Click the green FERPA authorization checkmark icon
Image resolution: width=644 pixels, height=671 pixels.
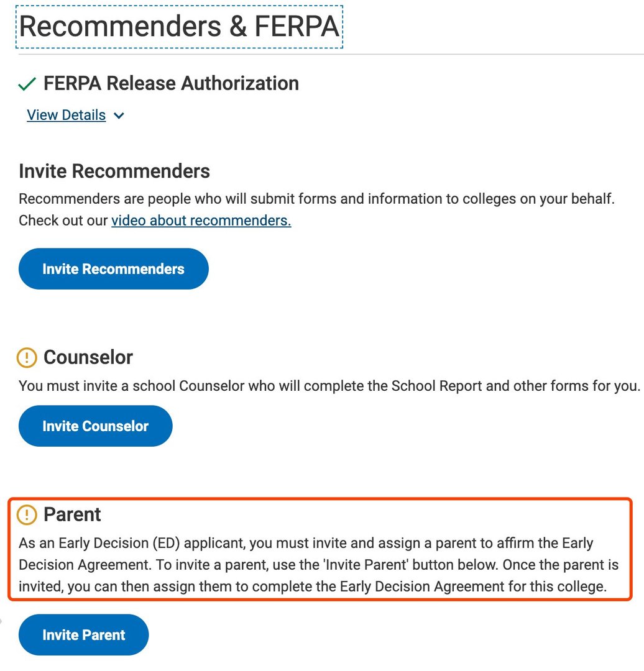click(x=27, y=84)
